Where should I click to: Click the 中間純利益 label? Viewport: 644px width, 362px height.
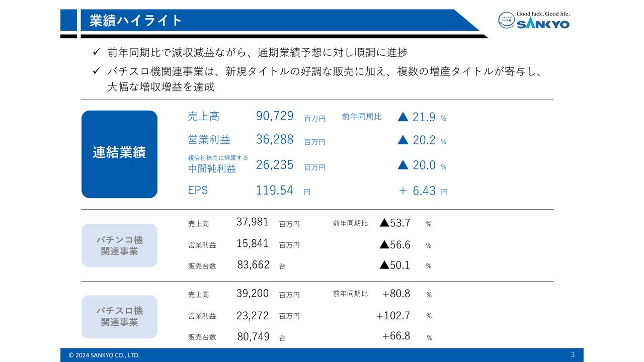tap(212, 169)
